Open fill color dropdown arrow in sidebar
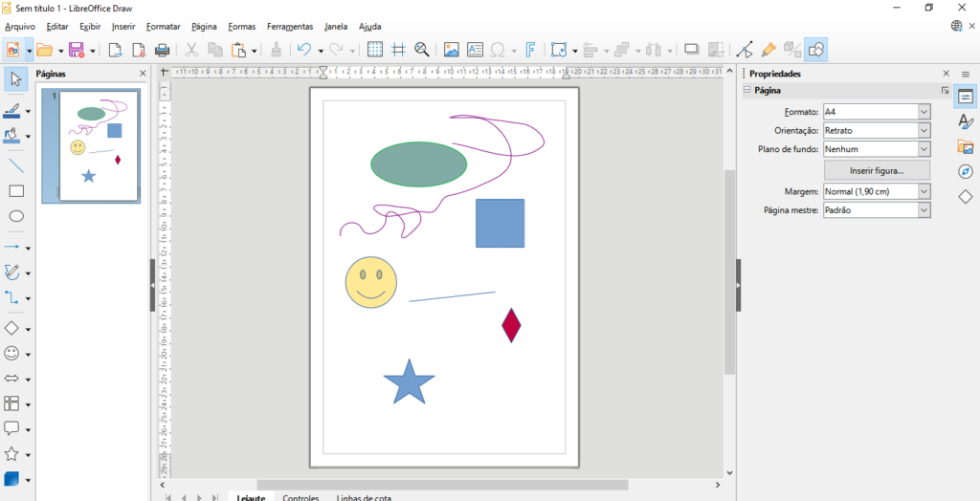Image resolution: width=980 pixels, height=501 pixels. [x=28, y=136]
